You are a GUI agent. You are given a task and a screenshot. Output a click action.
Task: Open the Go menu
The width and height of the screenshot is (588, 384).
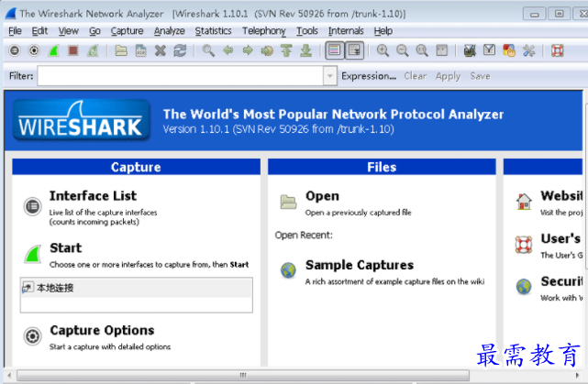click(94, 31)
